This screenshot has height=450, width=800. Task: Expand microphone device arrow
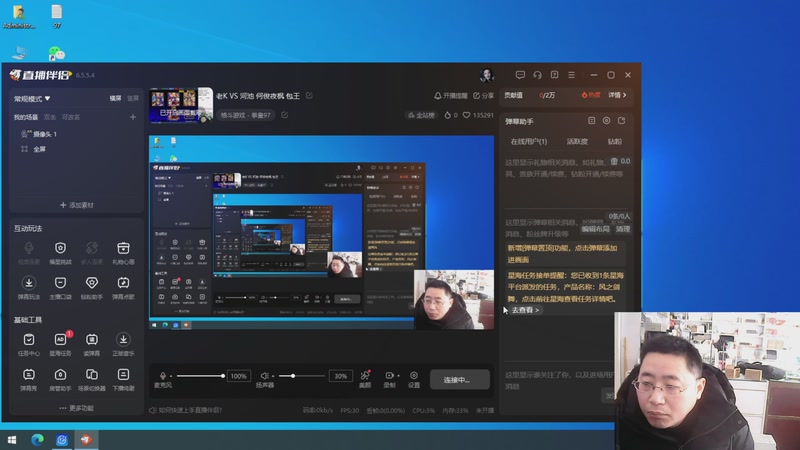[x=171, y=376]
